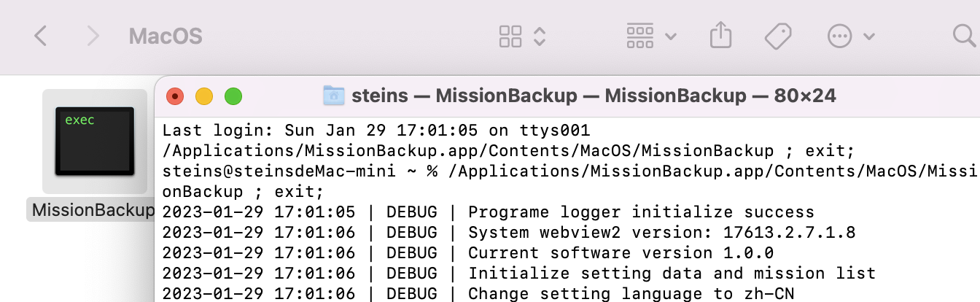
Task: Open the Edit Tags button
Action: tap(778, 36)
